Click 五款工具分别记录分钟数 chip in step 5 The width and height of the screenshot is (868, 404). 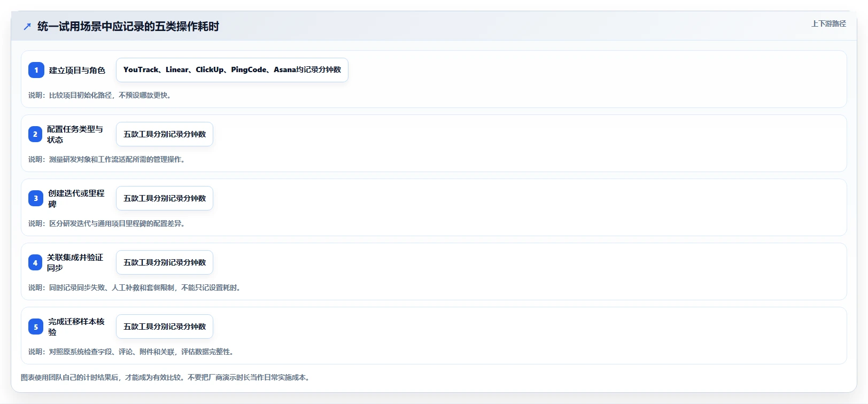point(165,327)
